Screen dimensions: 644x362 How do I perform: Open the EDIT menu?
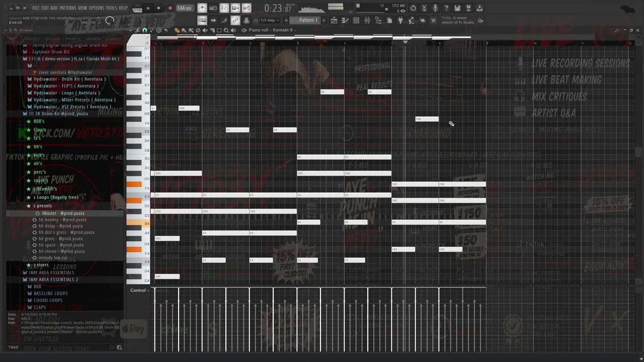45,8
